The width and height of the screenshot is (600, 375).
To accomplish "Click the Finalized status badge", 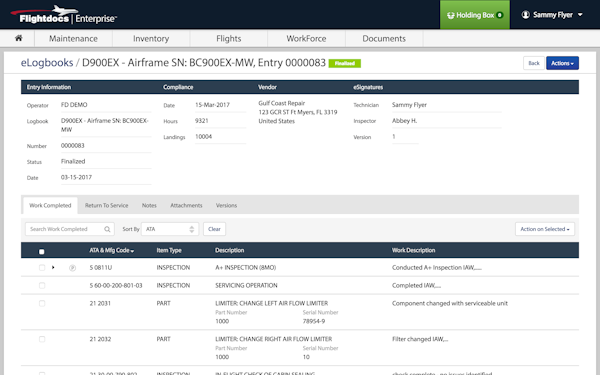I will 345,64.
